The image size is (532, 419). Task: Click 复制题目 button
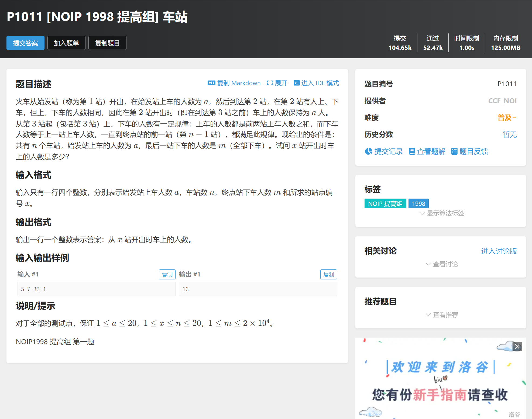click(x=107, y=43)
